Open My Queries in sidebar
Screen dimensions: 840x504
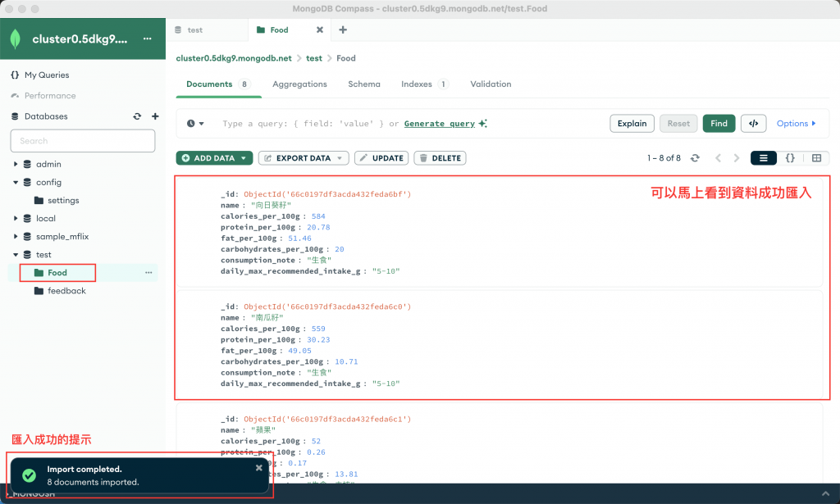click(x=47, y=75)
